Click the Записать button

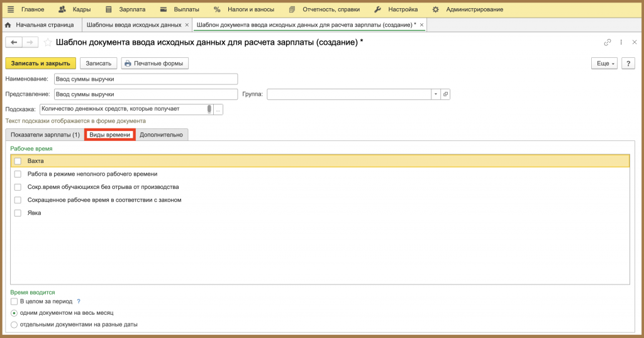(x=99, y=64)
